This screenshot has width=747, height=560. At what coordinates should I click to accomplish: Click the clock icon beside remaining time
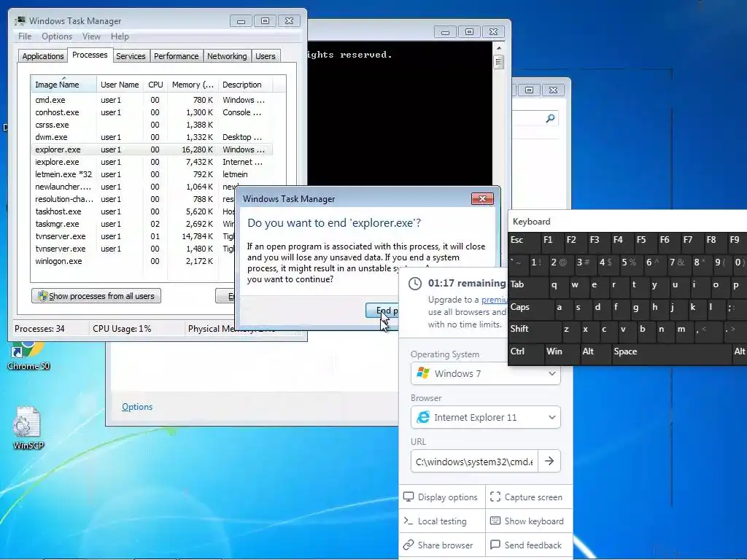coord(415,284)
